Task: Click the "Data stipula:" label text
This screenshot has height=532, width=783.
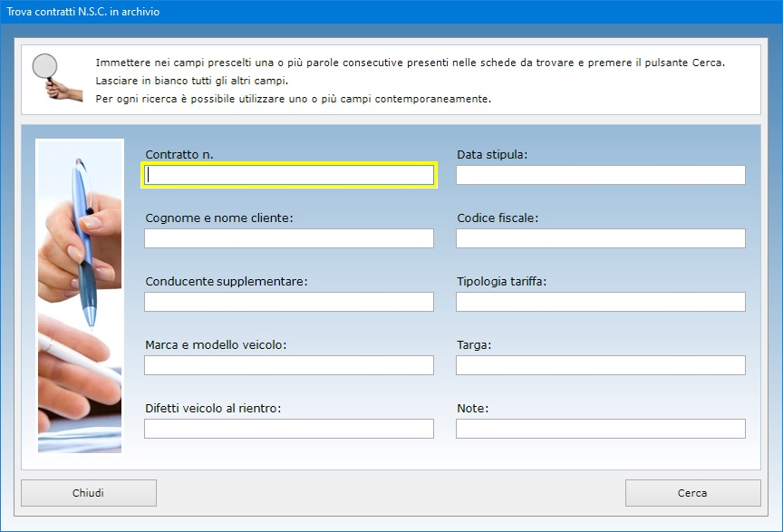Action: click(x=492, y=155)
